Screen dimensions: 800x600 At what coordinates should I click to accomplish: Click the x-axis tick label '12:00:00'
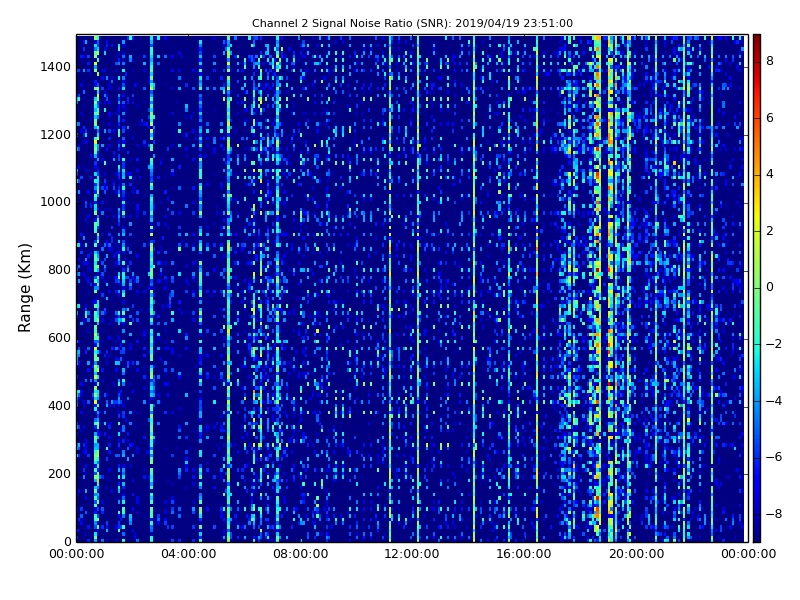412,554
